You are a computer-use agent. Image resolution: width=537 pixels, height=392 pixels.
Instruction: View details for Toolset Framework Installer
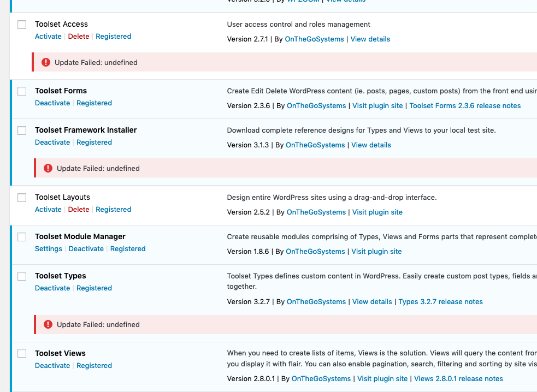coord(371,145)
